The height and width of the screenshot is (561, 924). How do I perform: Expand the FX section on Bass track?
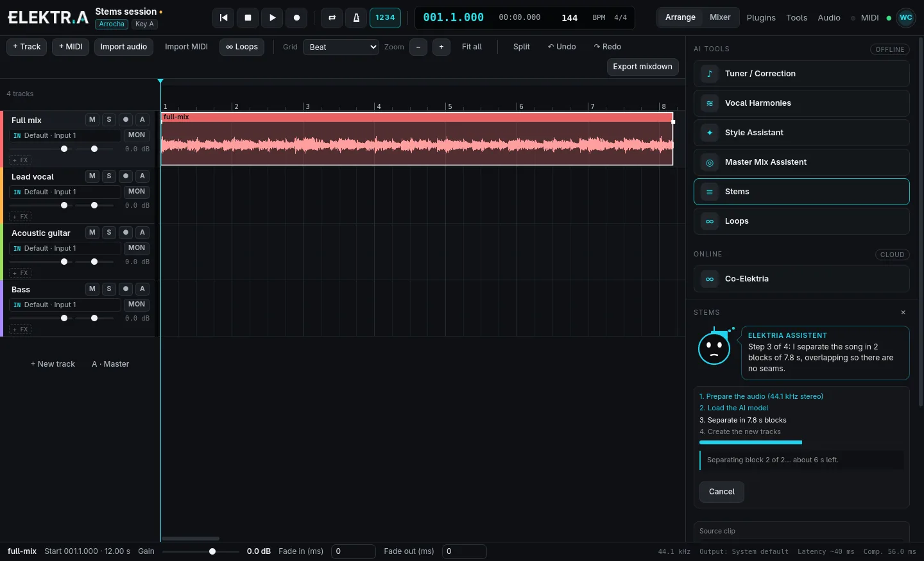click(21, 330)
